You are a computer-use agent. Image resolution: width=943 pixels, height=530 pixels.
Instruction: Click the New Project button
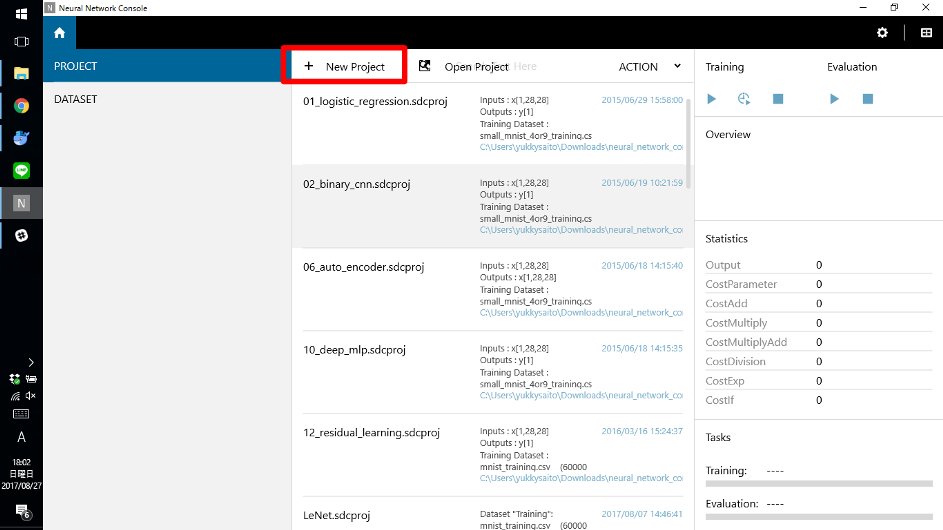pos(345,67)
